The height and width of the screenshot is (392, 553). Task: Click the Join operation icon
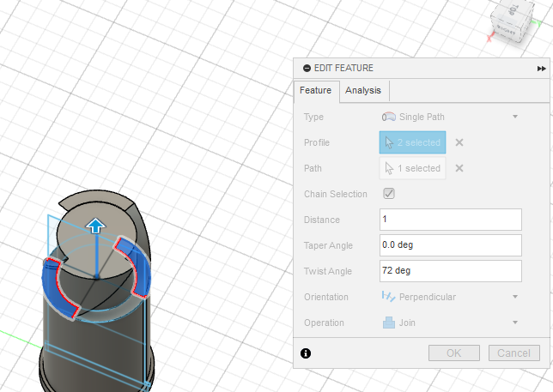click(389, 323)
